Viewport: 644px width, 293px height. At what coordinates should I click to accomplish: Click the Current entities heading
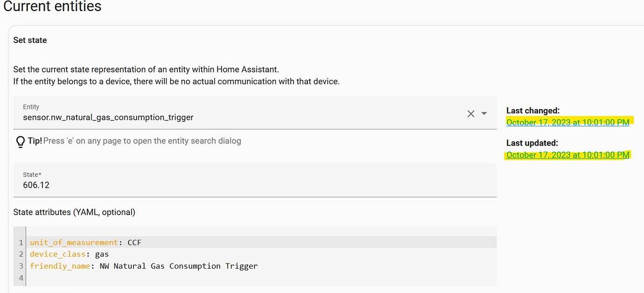pyautogui.click(x=52, y=7)
